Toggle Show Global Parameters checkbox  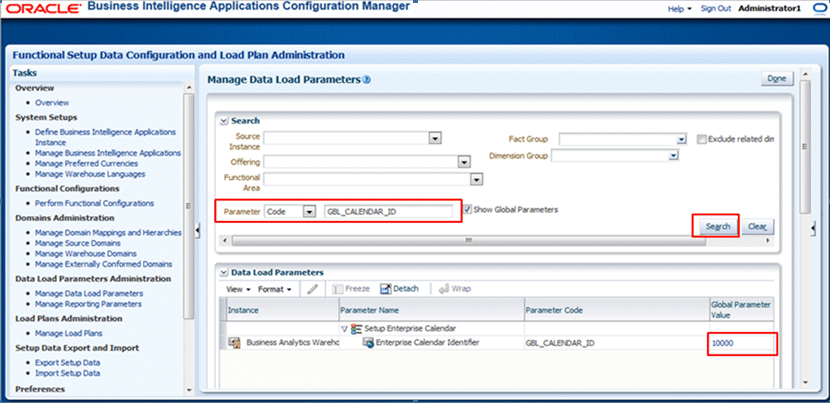pyautogui.click(x=467, y=209)
